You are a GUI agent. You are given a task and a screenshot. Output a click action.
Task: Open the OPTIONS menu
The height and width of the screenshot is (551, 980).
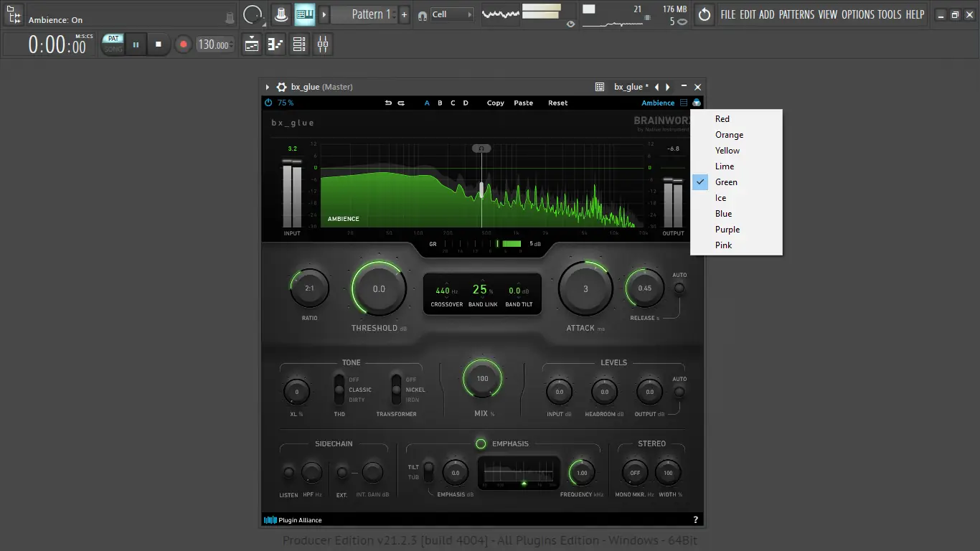pos(858,14)
